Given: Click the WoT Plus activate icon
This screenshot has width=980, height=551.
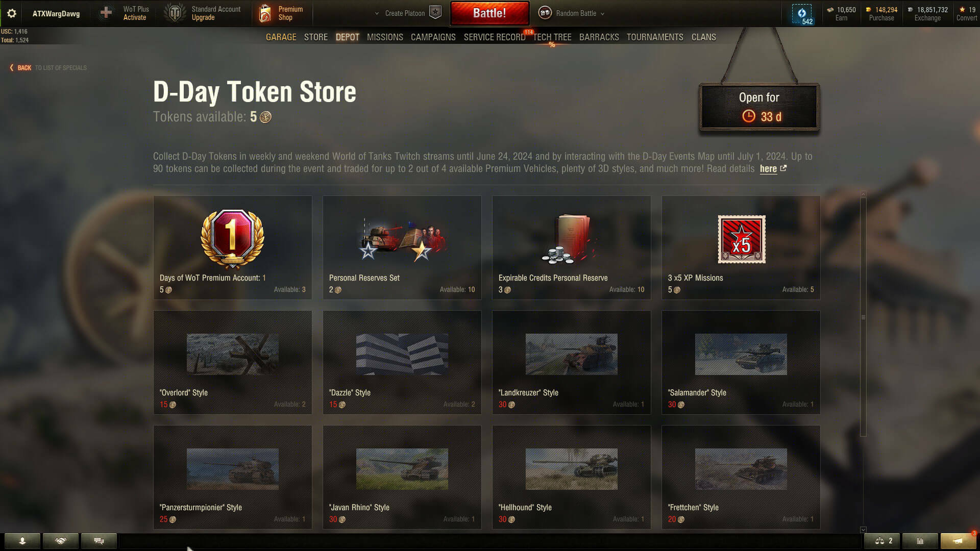Looking at the screenshot, I should click(x=106, y=13).
